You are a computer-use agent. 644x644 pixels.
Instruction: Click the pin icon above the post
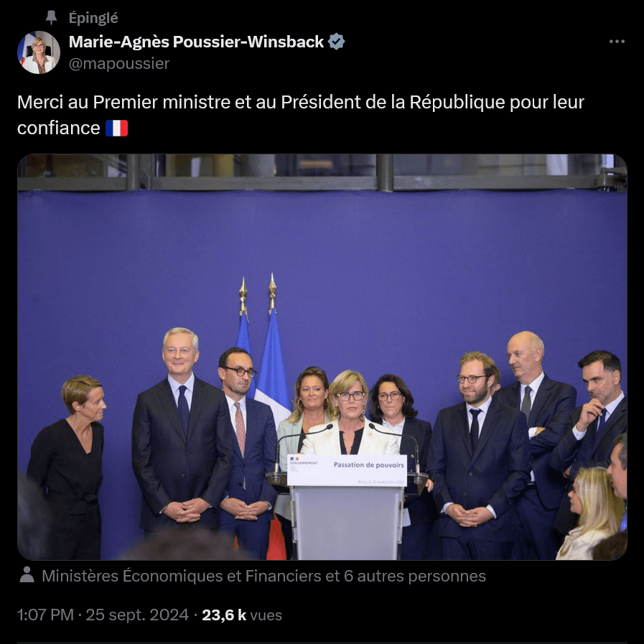tap(51, 18)
